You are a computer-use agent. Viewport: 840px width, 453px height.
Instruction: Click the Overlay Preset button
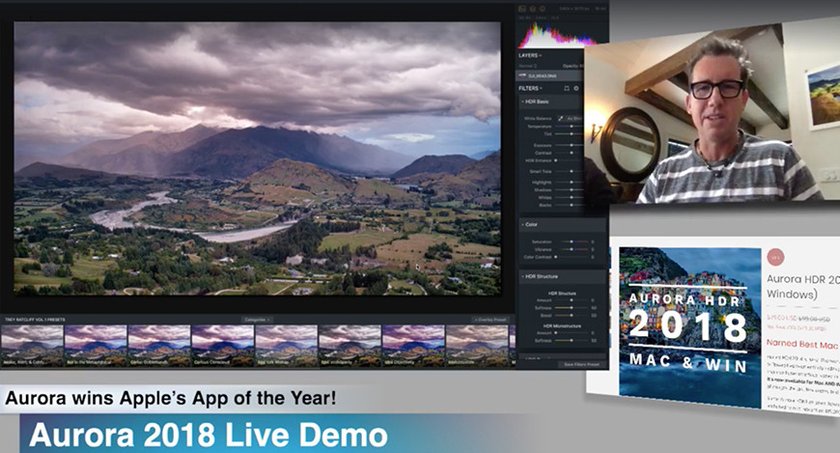coord(490,320)
